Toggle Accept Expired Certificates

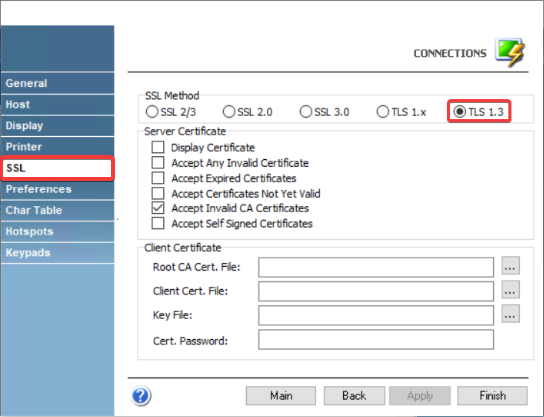pyautogui.click(x=158, y=178)
